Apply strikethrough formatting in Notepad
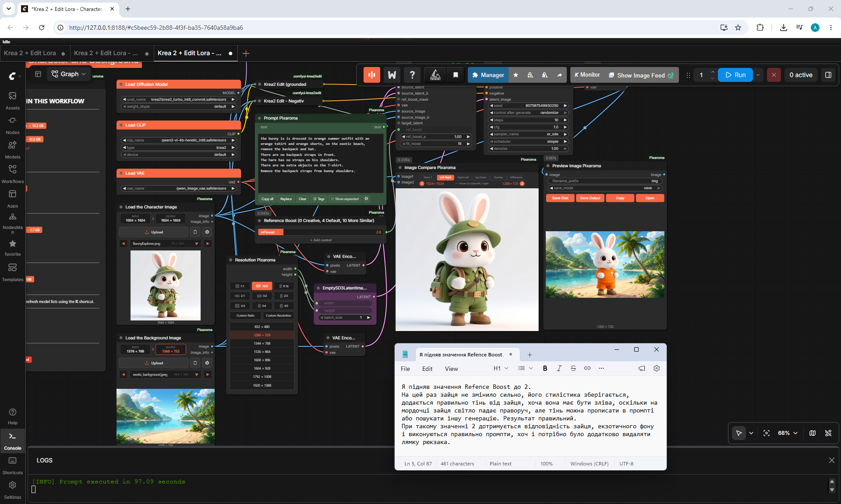This screenshot has width=841, height=504. click(x=573, y=368)
